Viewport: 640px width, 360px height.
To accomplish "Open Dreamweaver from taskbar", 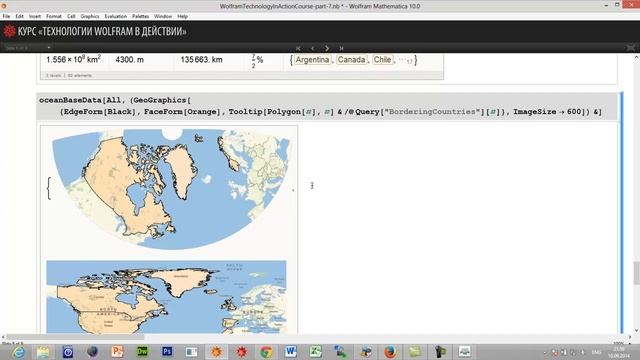I will (142, 351).
